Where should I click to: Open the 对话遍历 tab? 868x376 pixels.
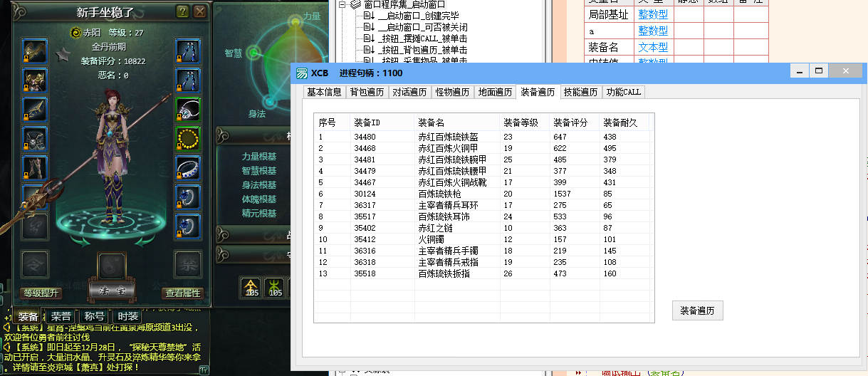click(x=409, y=92)
